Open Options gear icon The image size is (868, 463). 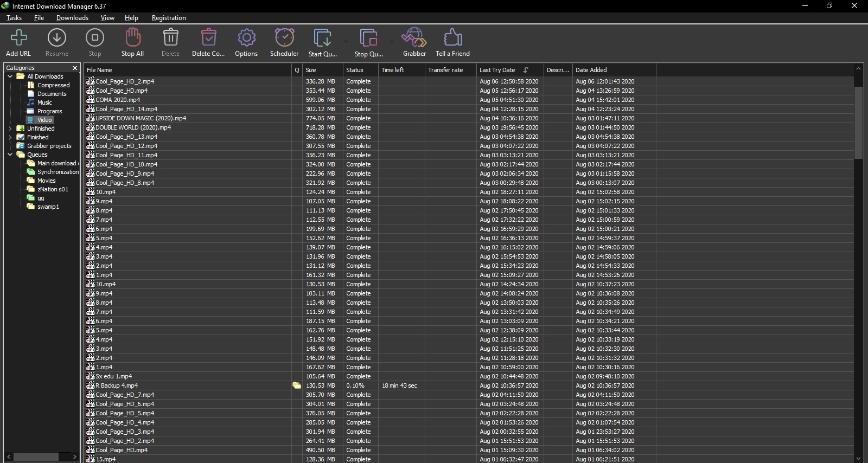[x=246, y=38]
